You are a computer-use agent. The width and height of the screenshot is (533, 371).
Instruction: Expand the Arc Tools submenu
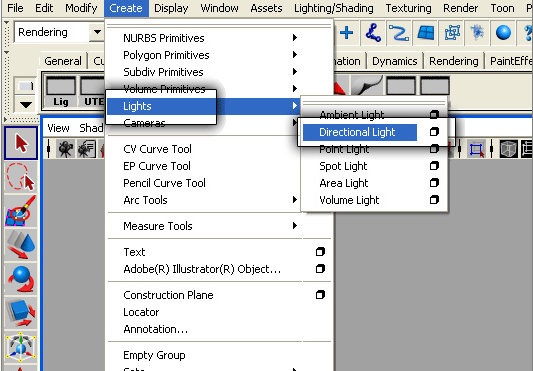[295, 200]
